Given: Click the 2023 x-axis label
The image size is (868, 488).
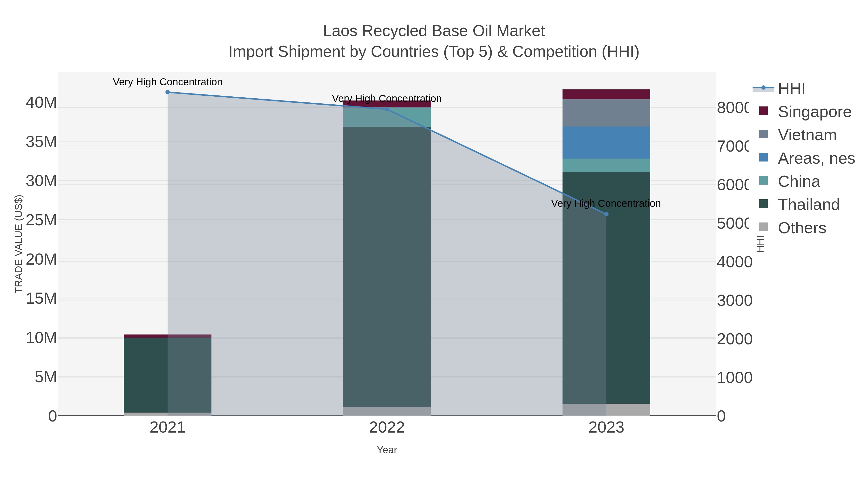Looking at the screenshot, I should pyautogui.click(x=606, y=428).
